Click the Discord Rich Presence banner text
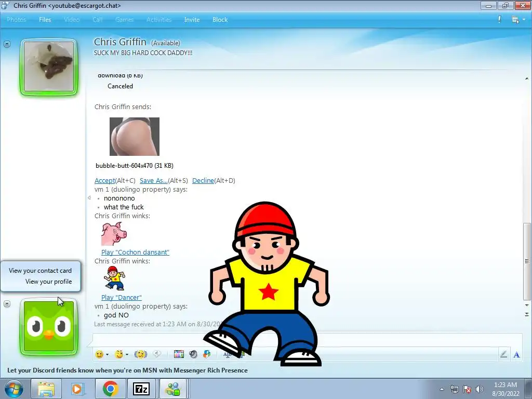Screen dimensions: 532x399 (128, 370)
